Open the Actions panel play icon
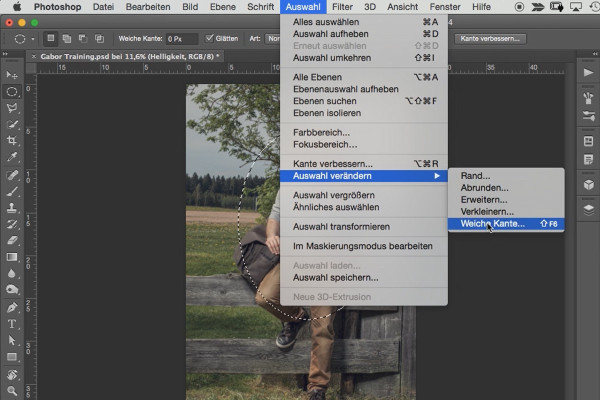This screenshot has width=600, height=400. tap(588, 72)
